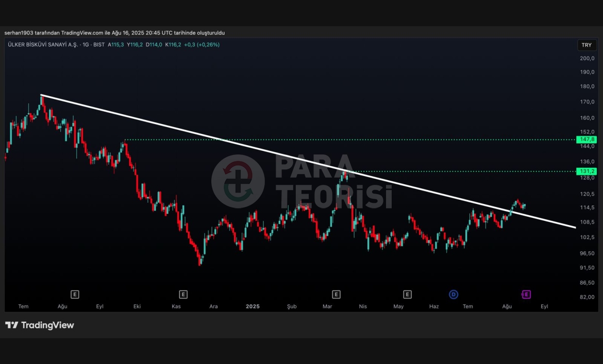
Task: Click the ÜLKER BİSKÜVİ SANAYİ A.Ş. symbol title
Action: pyautogui.click(x=43, y=45)
